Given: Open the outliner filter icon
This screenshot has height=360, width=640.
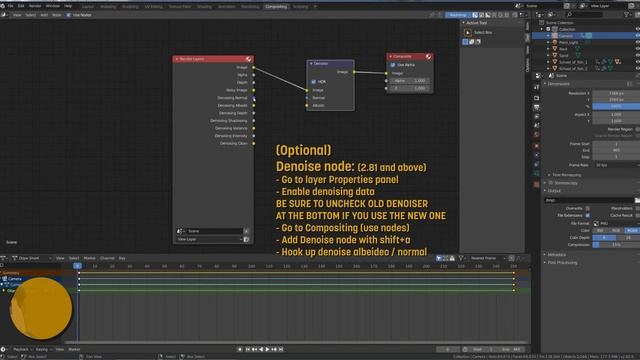Looking at the screenshot, I should pos(627,15).
